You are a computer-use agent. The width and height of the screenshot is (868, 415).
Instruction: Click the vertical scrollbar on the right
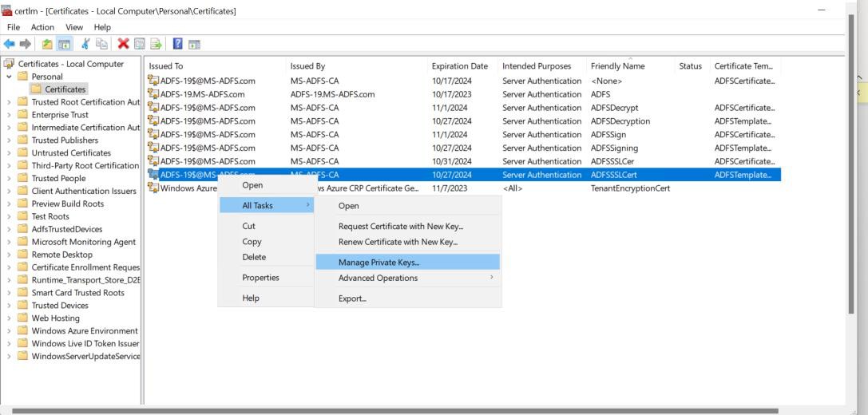point(851,166)
